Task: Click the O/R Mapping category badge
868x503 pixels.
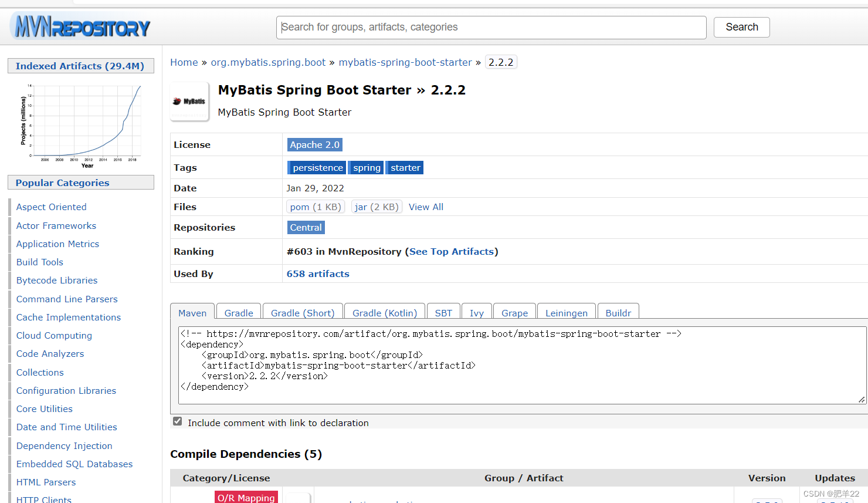Action: (x=246, y=498)
